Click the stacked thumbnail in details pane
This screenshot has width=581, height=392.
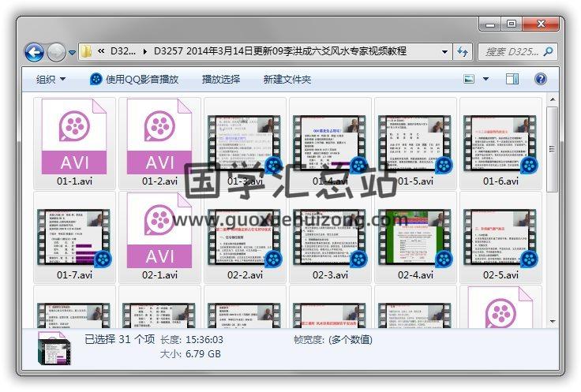click(54, 349)
